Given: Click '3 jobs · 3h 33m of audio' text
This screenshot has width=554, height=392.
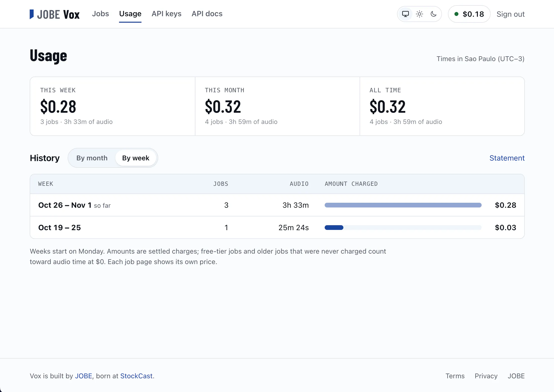Looking at the screenshot, I should pyautogui.click(x=76, y=122).
